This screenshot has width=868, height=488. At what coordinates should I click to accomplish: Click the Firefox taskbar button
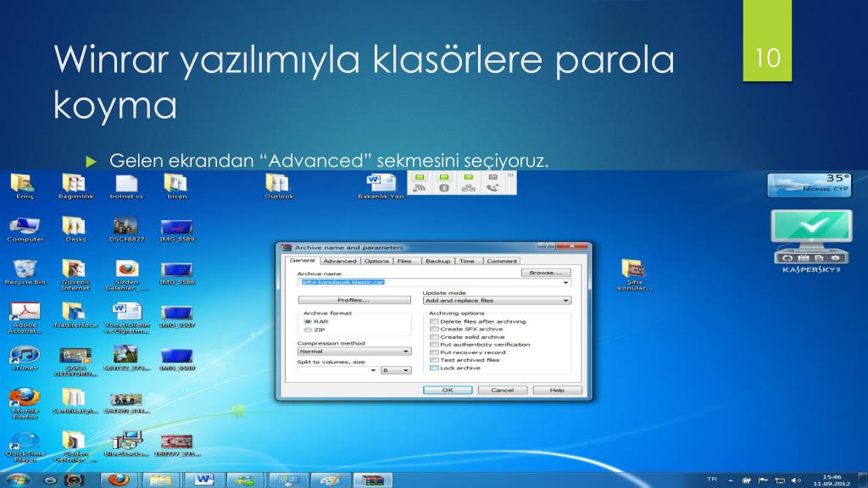coord(119,480)
